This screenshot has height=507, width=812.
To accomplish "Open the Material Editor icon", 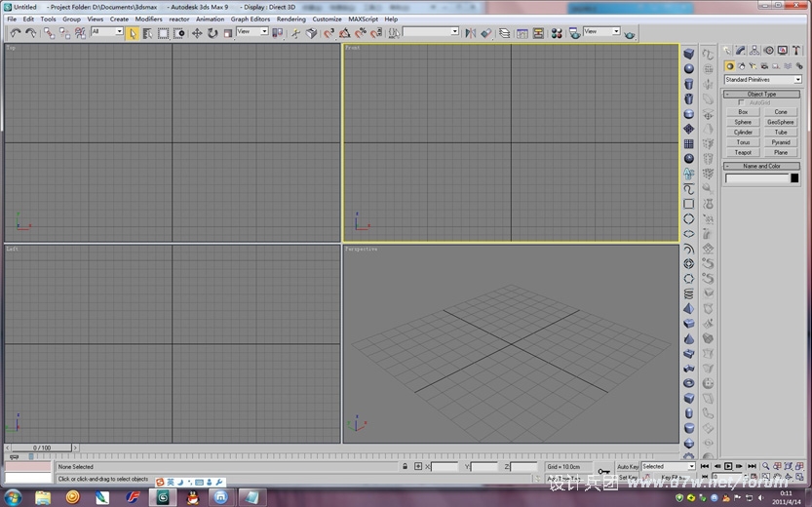I will [x=557, y=34].
